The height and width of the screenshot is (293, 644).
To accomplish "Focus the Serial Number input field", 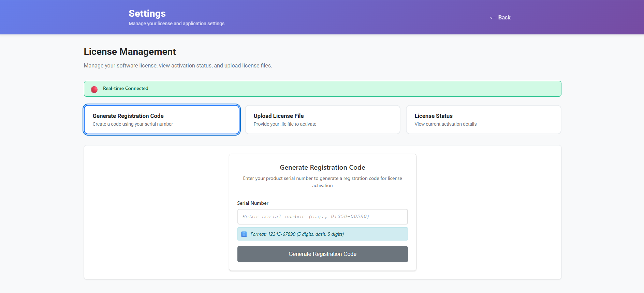I will tap(322, 217).
